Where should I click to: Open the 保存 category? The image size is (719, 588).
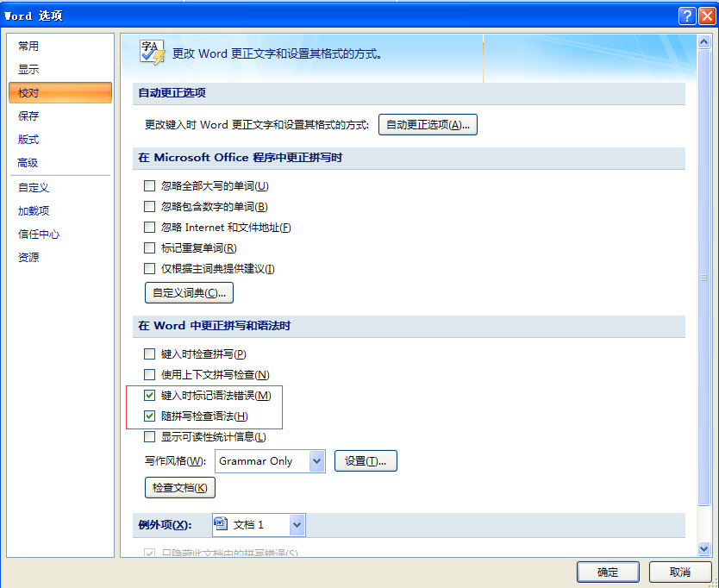click(x=28, y=116)
